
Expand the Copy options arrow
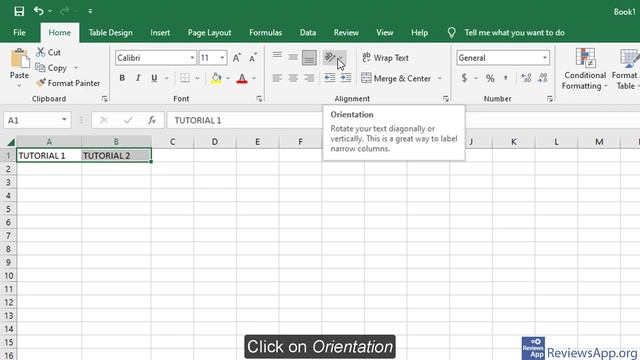point(76,68)
